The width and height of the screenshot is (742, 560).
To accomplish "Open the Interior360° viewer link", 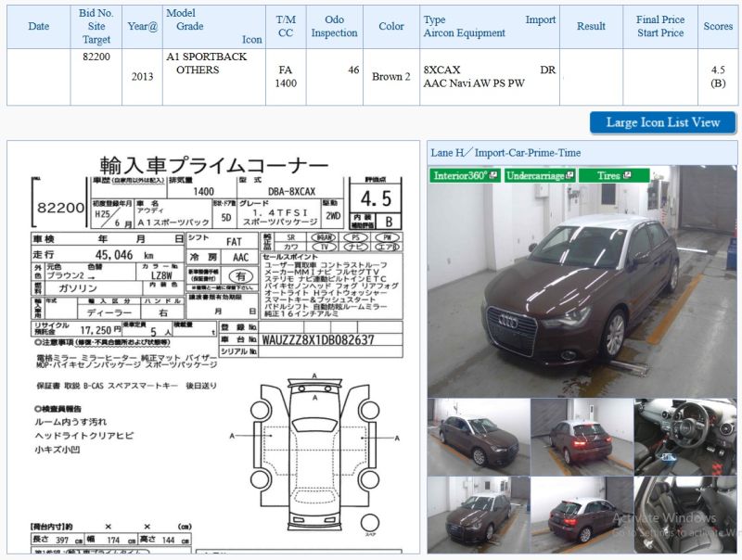I will click(465, 175).
